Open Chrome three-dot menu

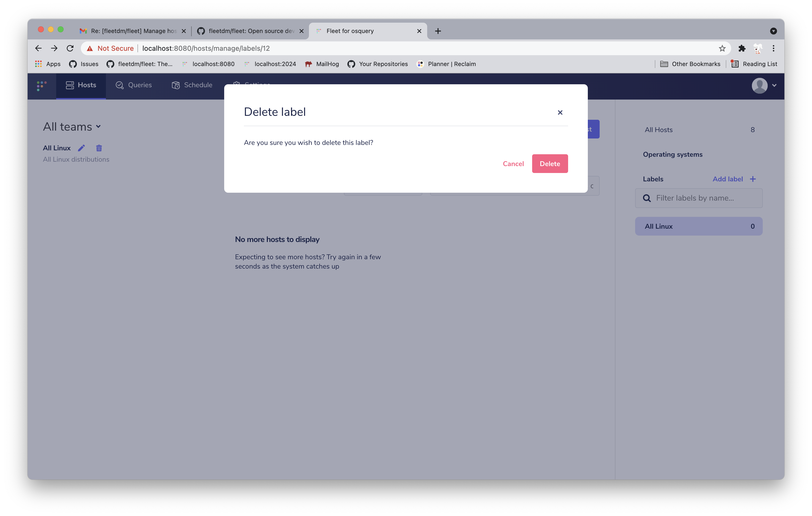[x=773, y=48]
